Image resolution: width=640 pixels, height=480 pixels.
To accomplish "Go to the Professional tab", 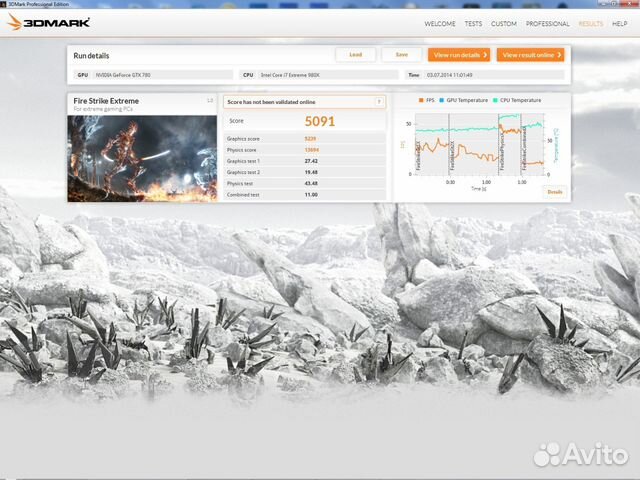I will (547, 24).
